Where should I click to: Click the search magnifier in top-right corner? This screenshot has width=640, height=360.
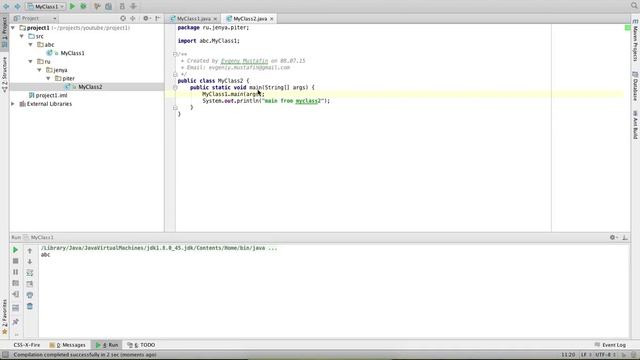tap(634, 6)
